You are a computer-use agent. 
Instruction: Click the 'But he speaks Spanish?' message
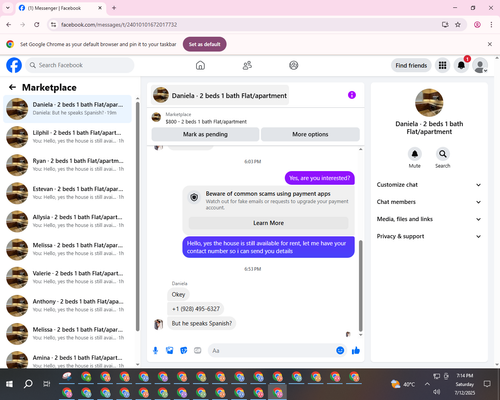(x=202, y=323)
